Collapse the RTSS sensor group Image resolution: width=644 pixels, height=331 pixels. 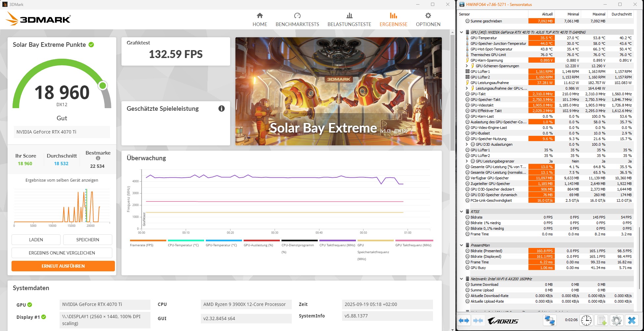coord(461,212)
